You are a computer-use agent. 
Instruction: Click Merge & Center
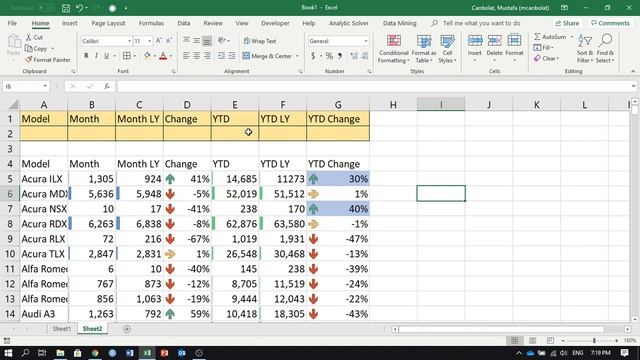tap(267, 56)
